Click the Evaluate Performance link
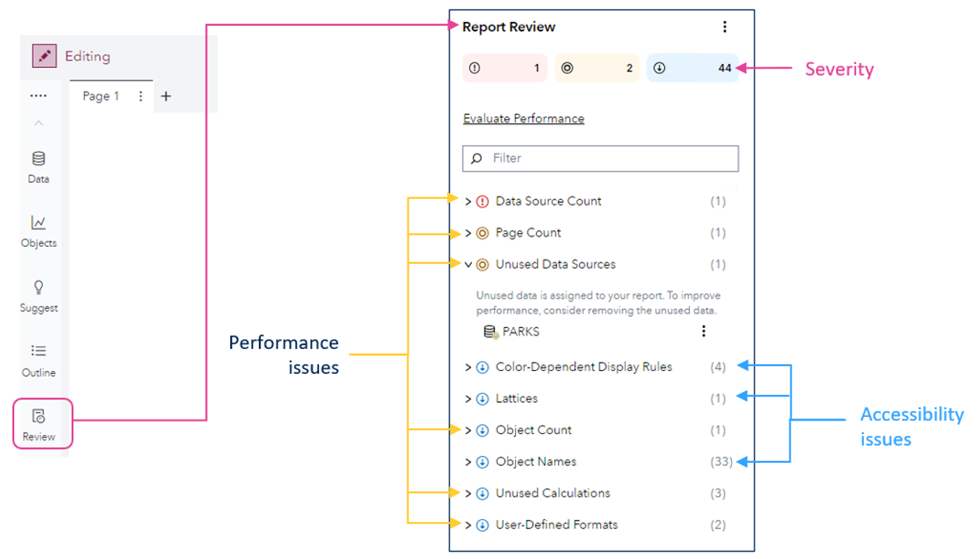This screenshot has width=980, height=559. point(524,119)
